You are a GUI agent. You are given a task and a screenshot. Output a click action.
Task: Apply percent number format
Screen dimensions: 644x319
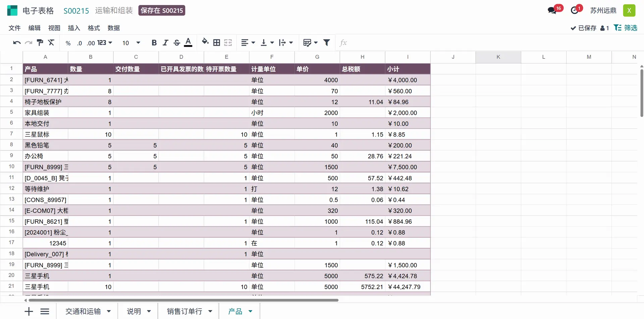68,43
